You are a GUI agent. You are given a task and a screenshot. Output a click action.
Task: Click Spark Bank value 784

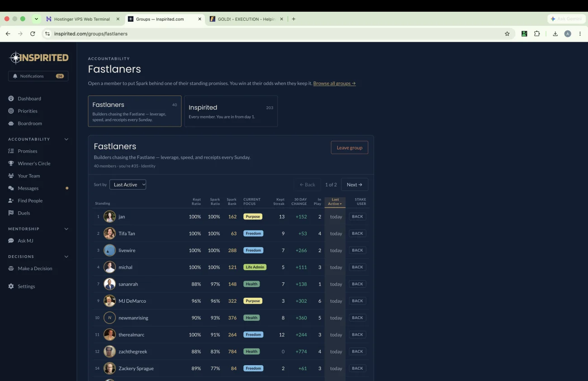tap(232, 352)
